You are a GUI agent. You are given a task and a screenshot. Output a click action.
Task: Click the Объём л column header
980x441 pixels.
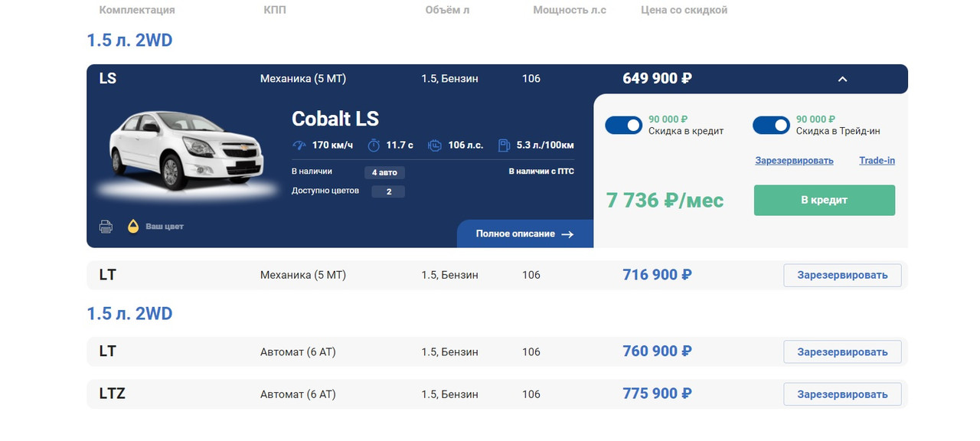click(x=447, y=10)
